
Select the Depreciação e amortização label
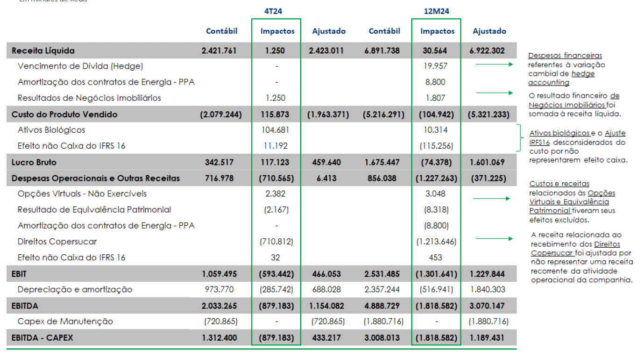[x=75, y=290]
